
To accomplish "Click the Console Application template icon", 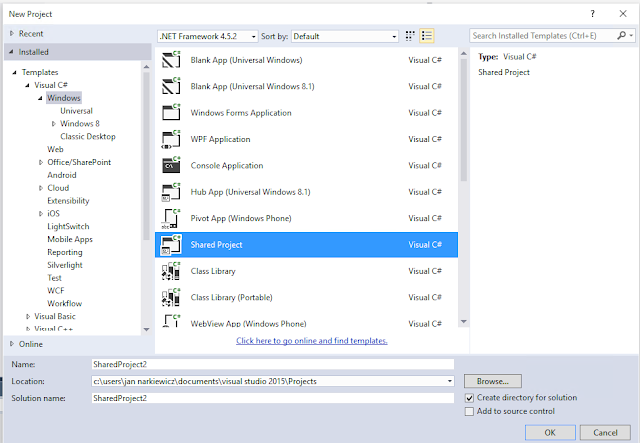I will pyautogui.click(x=171, y=165).
